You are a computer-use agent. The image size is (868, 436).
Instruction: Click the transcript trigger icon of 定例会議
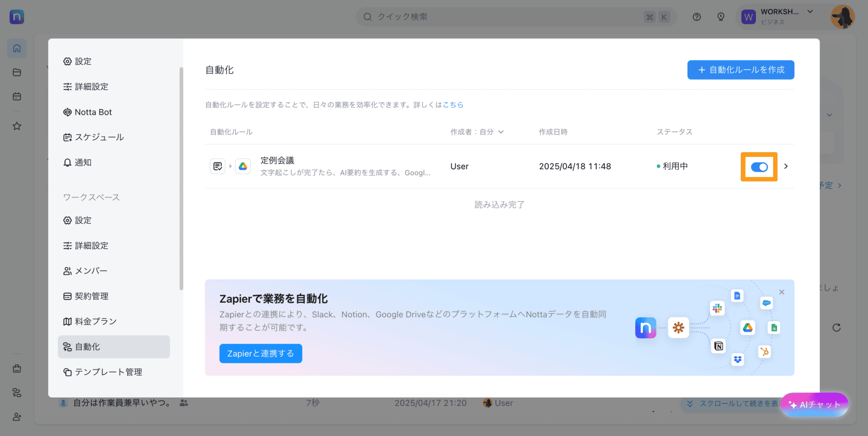click(218, 166)
